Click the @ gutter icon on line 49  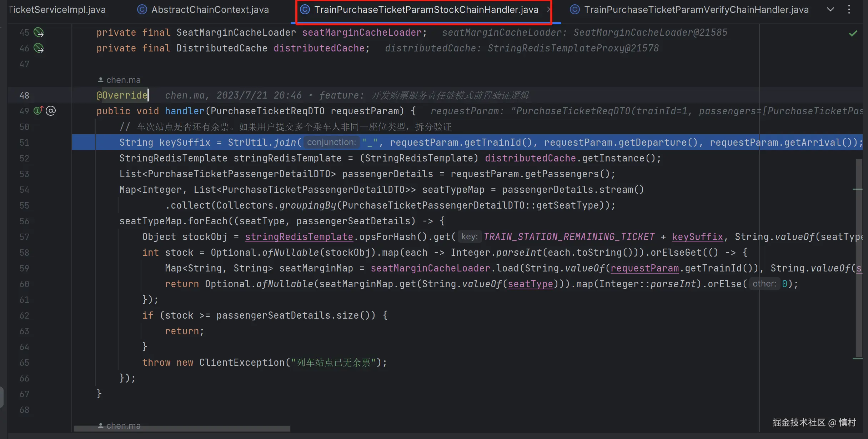[51, 111]
